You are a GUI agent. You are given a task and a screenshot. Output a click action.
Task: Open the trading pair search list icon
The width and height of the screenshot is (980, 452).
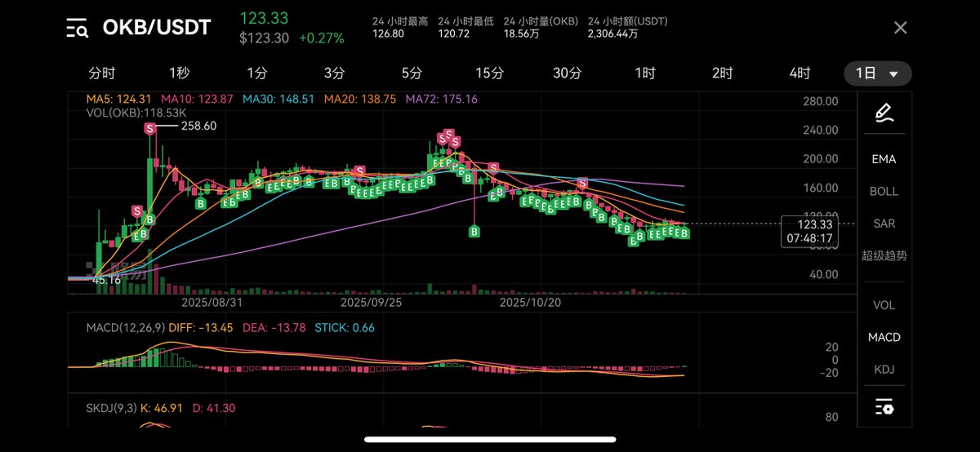point(77,28)
